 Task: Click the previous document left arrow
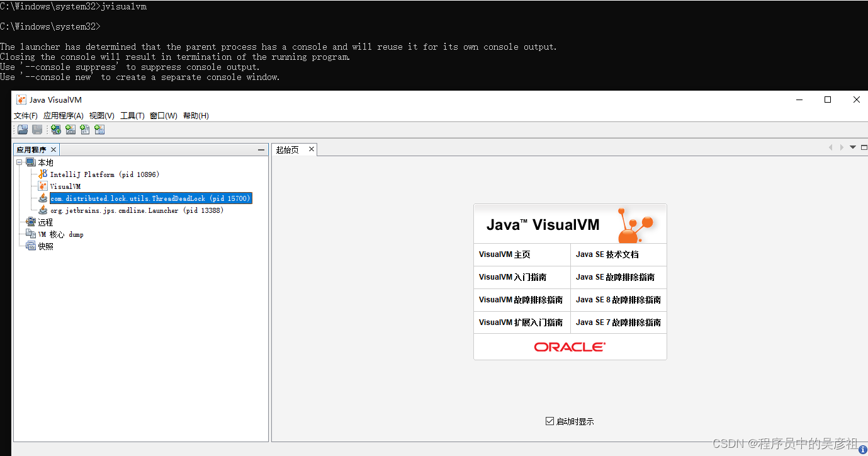click(x=830, y=147)
